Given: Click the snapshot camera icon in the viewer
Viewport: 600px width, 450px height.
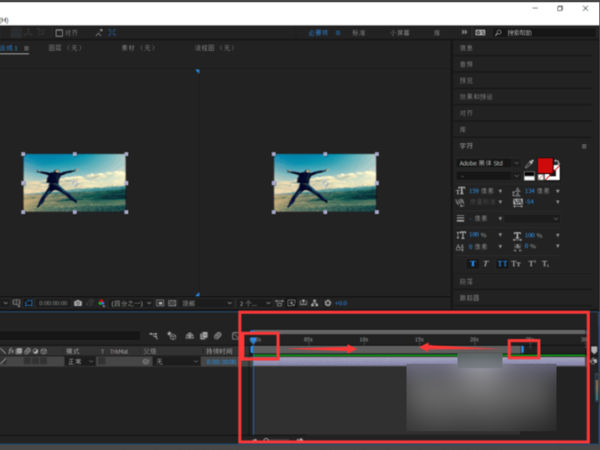Looking at the screenshot, I should point(77,302).
